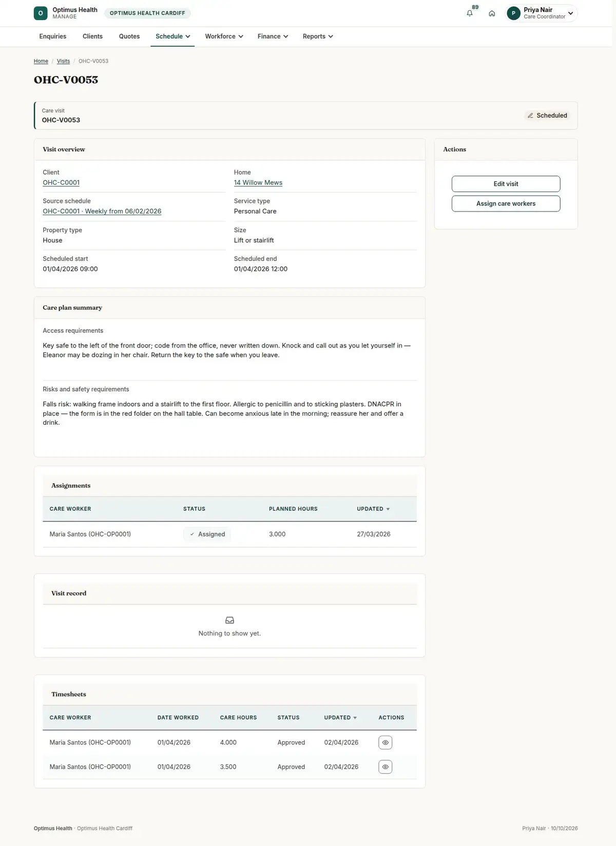Click Priya Nair's avatar circle
This screenshot has width=616, height=846.
(x=513, y=13)
